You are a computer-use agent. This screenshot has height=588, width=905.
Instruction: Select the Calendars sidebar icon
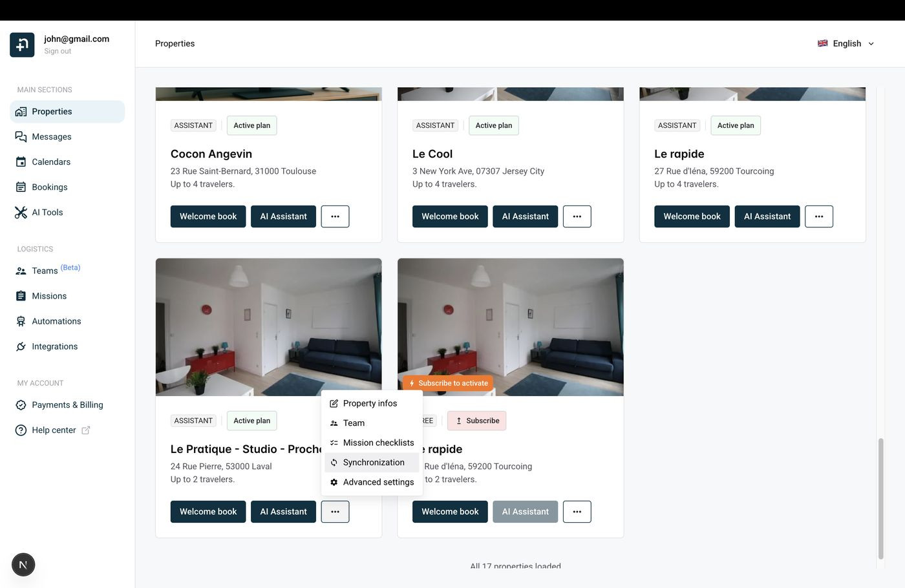[x=21, y=162]
